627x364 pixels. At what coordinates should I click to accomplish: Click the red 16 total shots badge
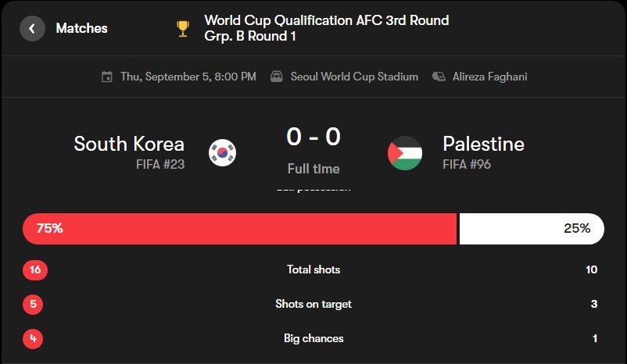tap(35, 269)
